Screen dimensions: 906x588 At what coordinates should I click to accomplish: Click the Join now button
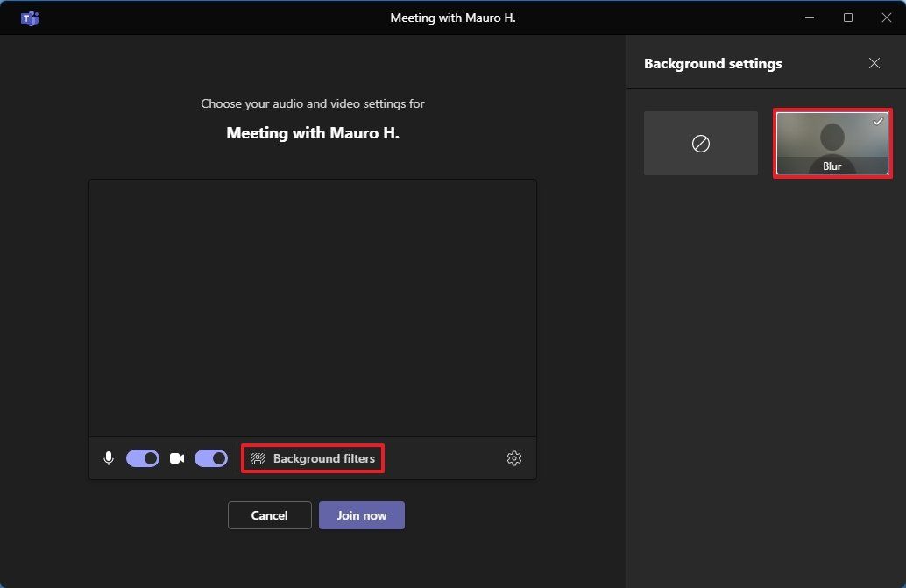click(x=361, y=515)
